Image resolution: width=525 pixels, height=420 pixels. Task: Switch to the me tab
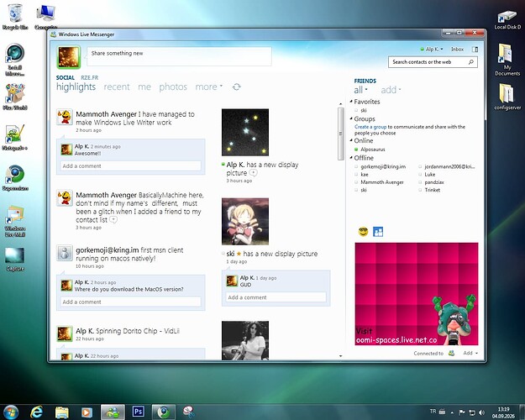tap(144, 87)
